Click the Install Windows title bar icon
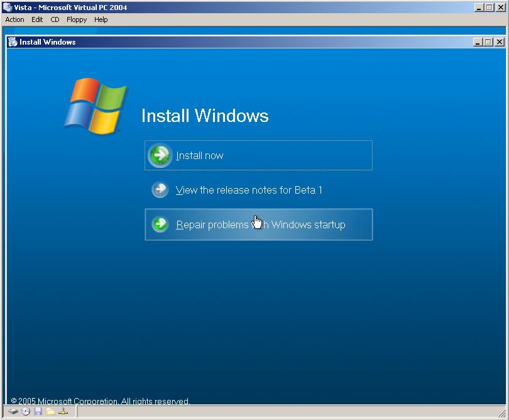The width and height of the screenshot is (509, 420). (13, 42)
